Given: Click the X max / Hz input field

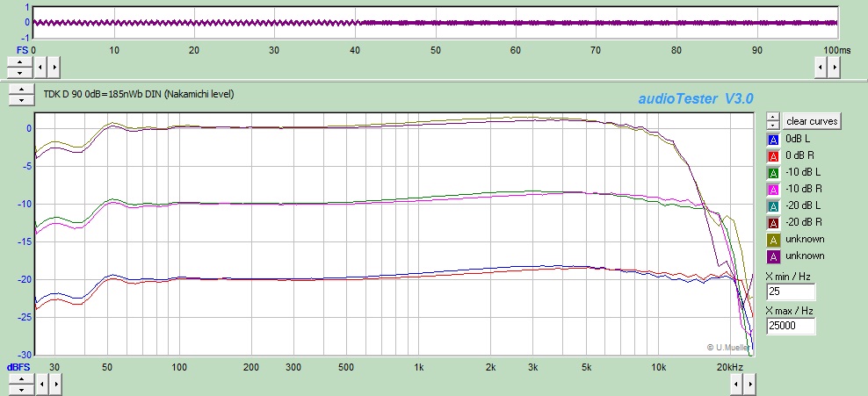Looking at the screenshot, I should (x=791, y=327).
